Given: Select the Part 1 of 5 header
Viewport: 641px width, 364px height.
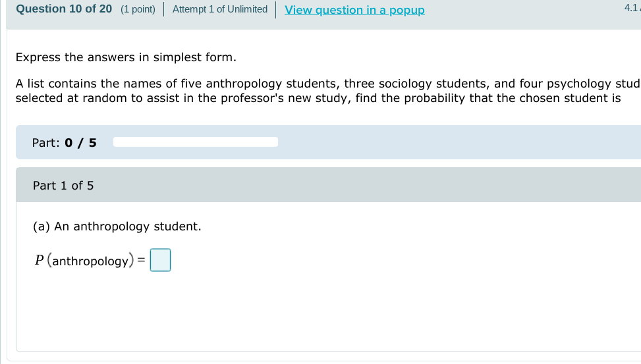Looking at the screenshot, I should click(63, 186).
